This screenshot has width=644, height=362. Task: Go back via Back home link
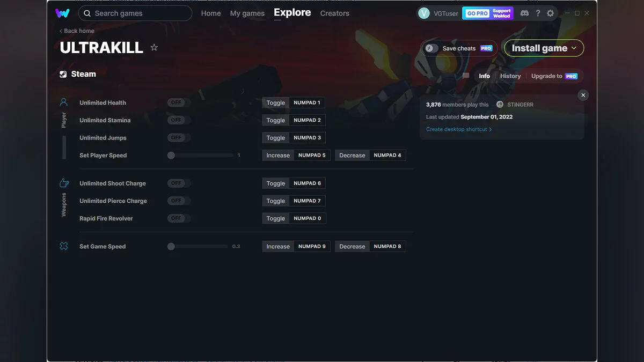77,31
